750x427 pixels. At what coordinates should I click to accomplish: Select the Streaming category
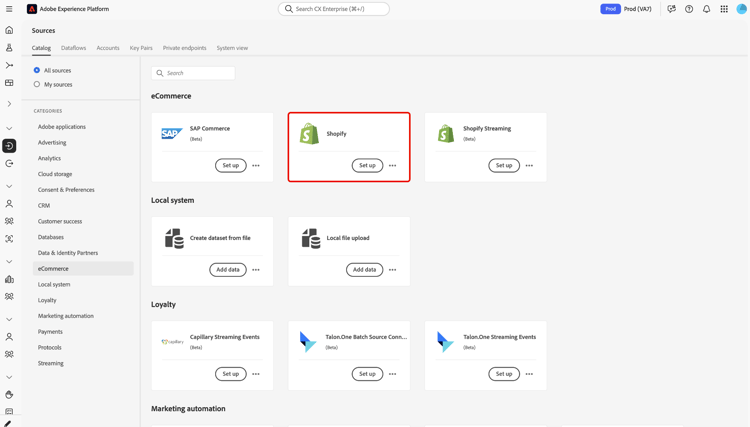point(51,363)
